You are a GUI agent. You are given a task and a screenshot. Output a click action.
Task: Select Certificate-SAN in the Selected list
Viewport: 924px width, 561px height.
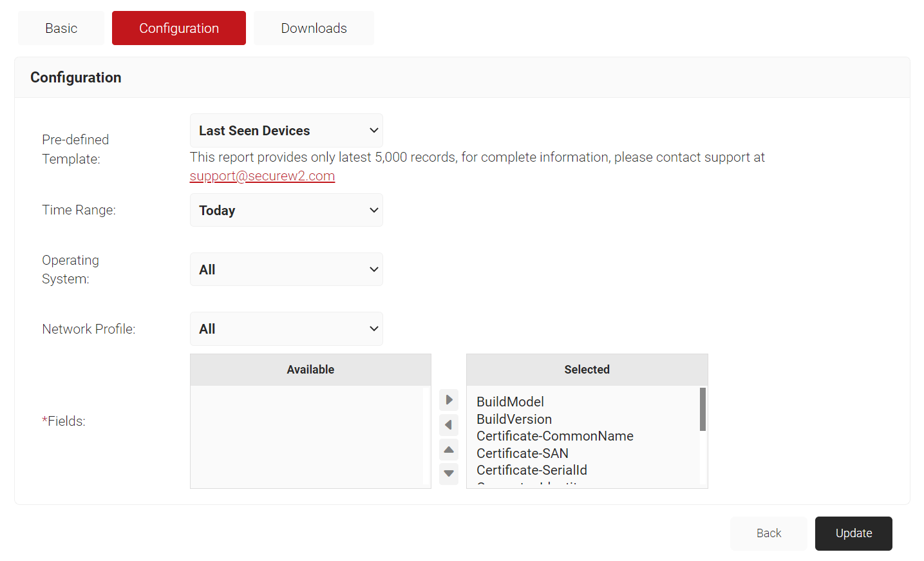coord(522,453)
